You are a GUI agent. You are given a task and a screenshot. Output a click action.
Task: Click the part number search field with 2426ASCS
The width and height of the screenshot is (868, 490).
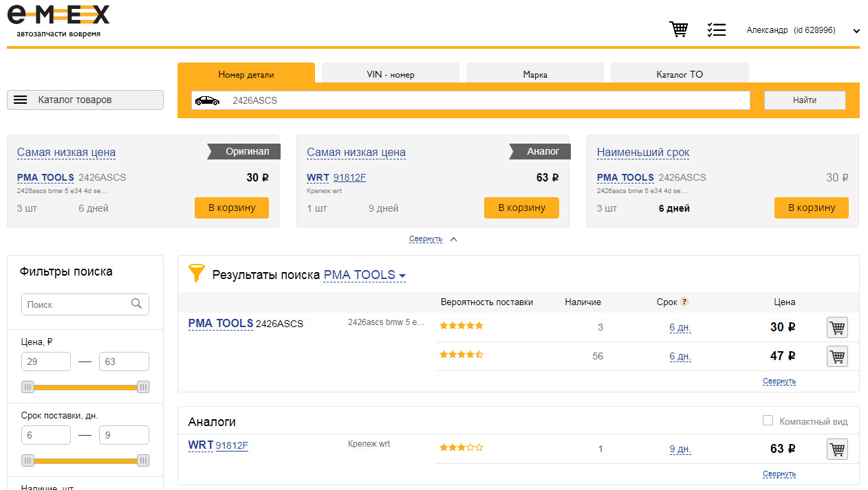[x=470, y=100]
